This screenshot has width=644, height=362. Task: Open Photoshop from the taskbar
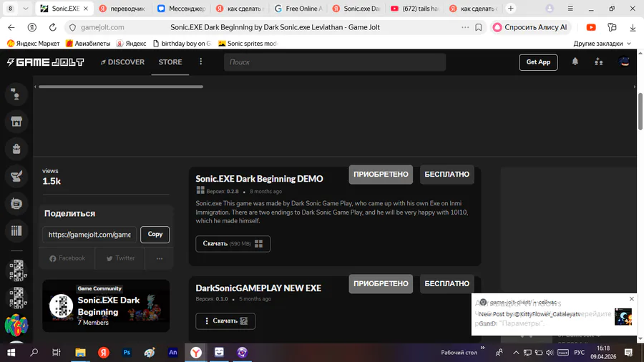pyautogui.click(x=127, y=353)
